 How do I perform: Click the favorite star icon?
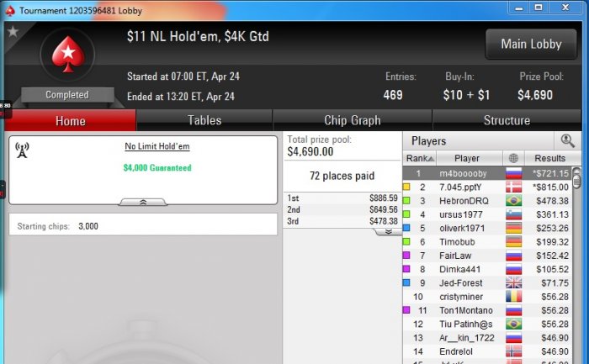pyautogui.click(x=13, y=31)
